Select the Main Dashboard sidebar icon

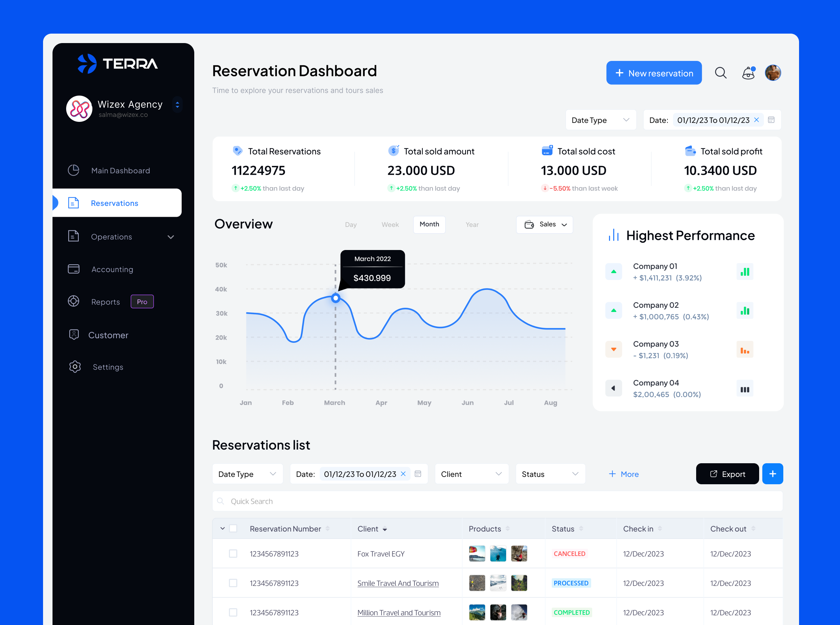click(74, 170)
